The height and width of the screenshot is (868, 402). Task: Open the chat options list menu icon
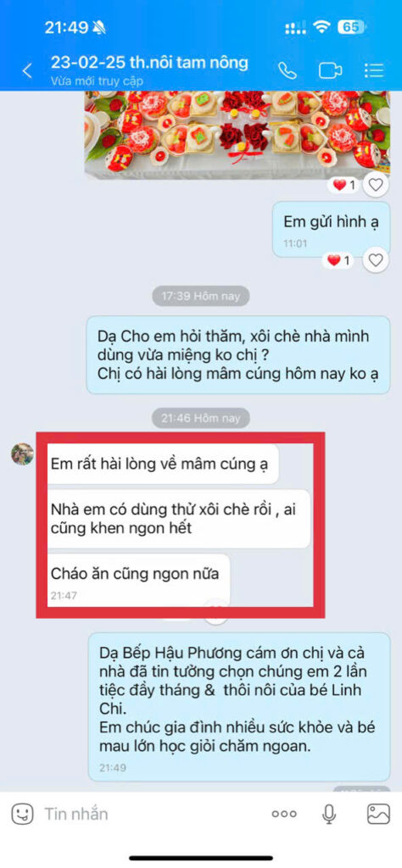[374, 71]
